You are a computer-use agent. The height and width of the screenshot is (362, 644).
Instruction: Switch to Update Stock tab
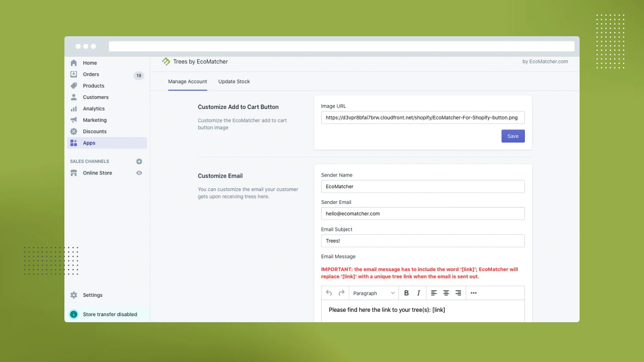click(234, 82)
